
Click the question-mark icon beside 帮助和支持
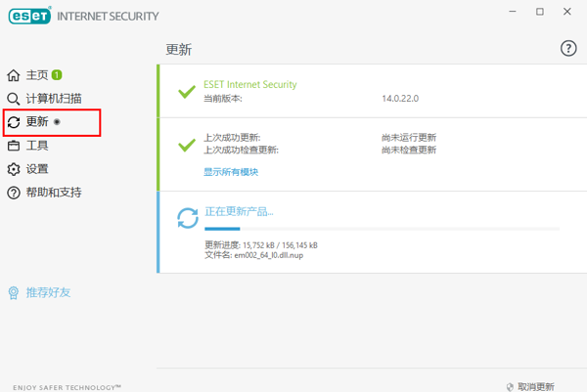point(14,193)
